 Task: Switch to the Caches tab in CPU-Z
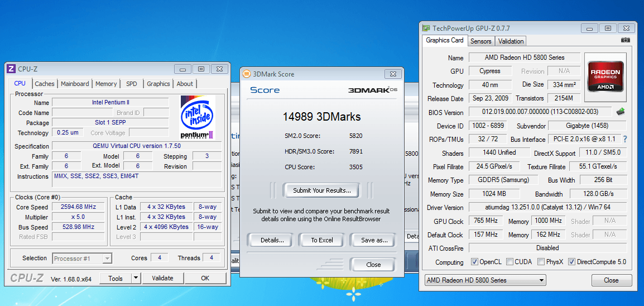pyautogui.click(x=44, y=84)
